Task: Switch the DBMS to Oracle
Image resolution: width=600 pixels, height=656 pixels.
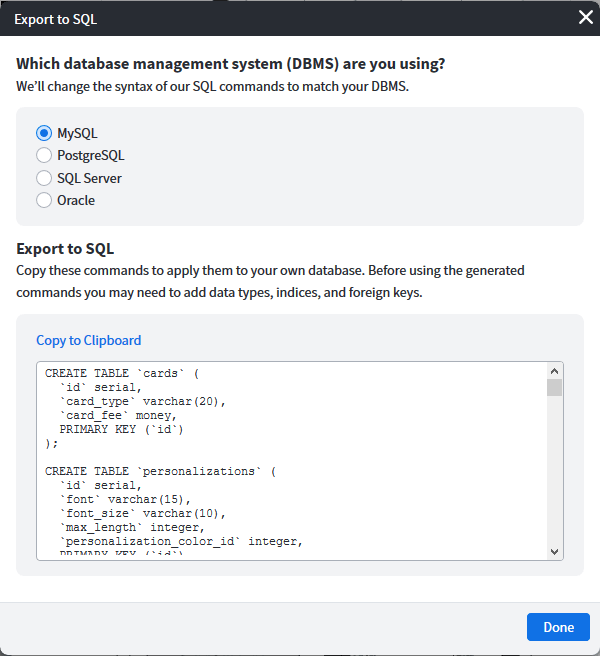Action: click(44, 200)
